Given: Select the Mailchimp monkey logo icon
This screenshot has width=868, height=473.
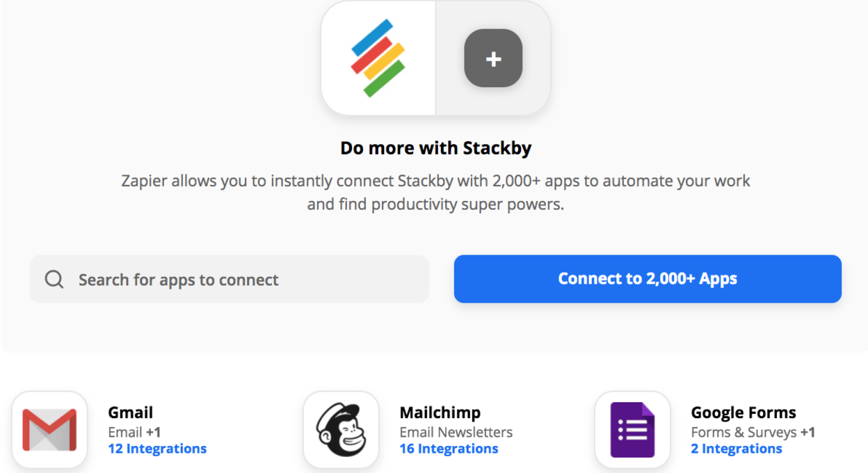Looking at the screenshot, I should point(341,428).
